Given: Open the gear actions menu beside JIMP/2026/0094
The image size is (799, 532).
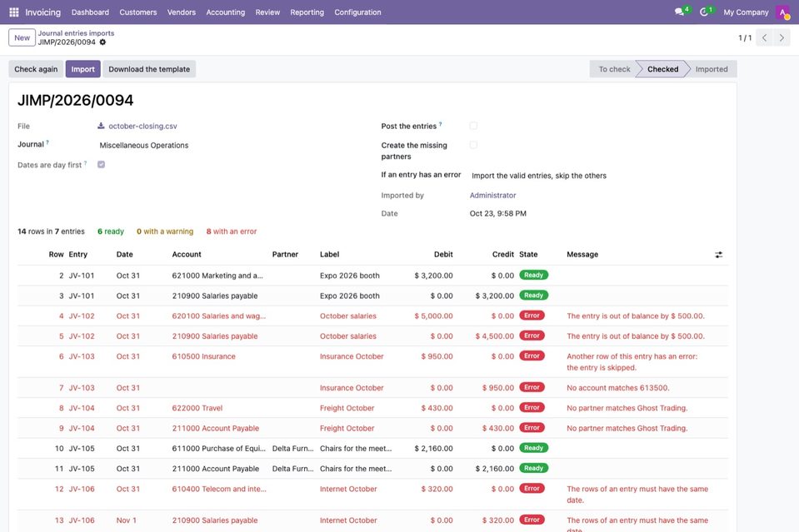Looking at the screenshot, I should tap(103, 42).
